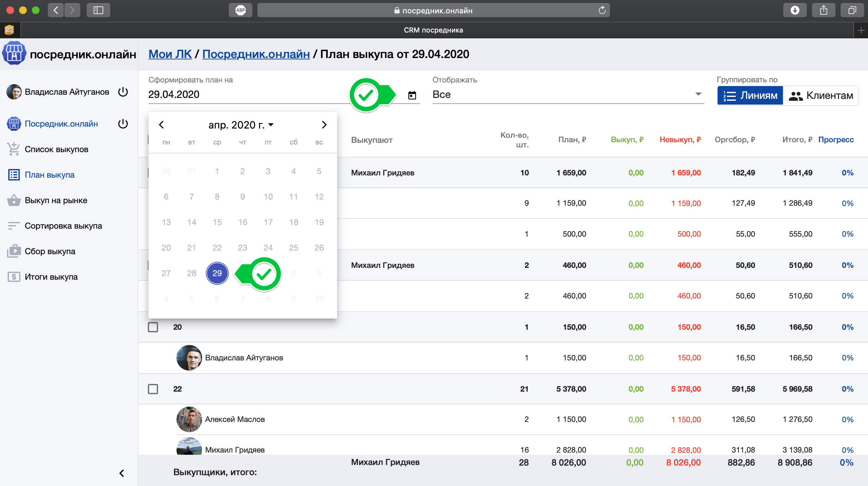Open the calendar icon beside date field

pyautogui.click(x=412, y=95)
